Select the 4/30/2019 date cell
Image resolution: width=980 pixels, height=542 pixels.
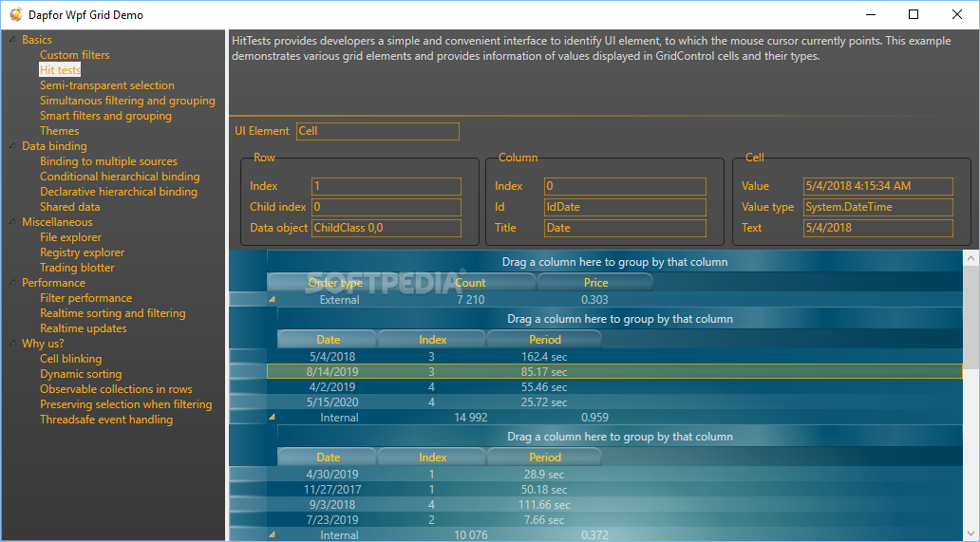tap(332, 475)
